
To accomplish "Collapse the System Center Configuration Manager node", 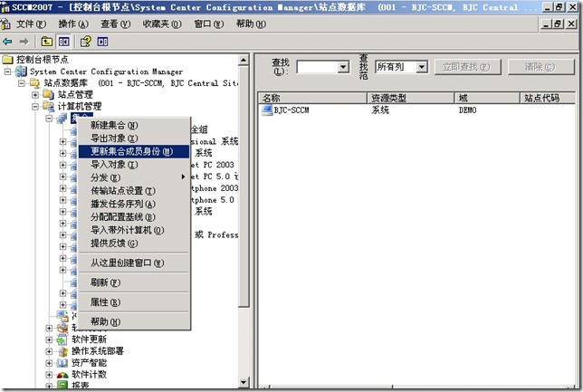I will click(8, 72).
